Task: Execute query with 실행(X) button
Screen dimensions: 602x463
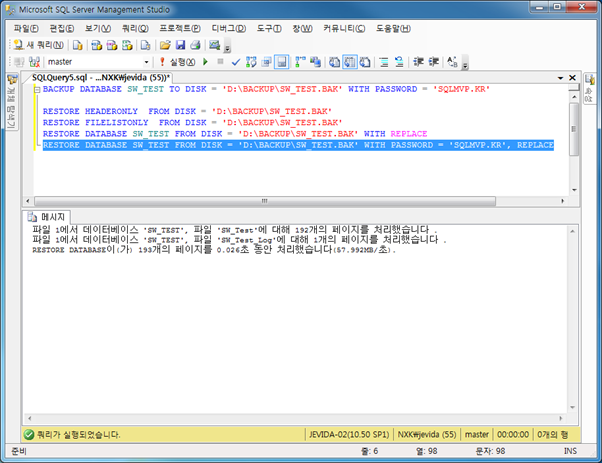Action: [177, 62]
